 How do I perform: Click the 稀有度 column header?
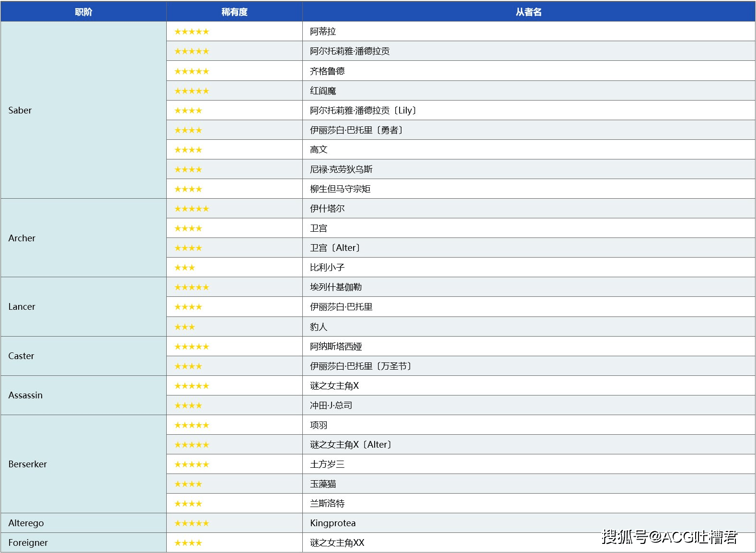[x=234, y=12]
